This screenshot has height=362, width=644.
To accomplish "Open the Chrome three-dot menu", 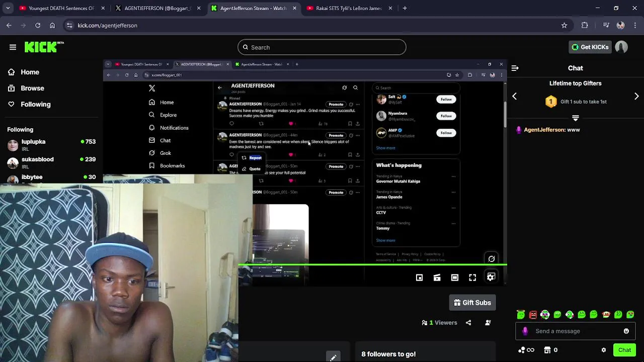I will click(635, 25).
